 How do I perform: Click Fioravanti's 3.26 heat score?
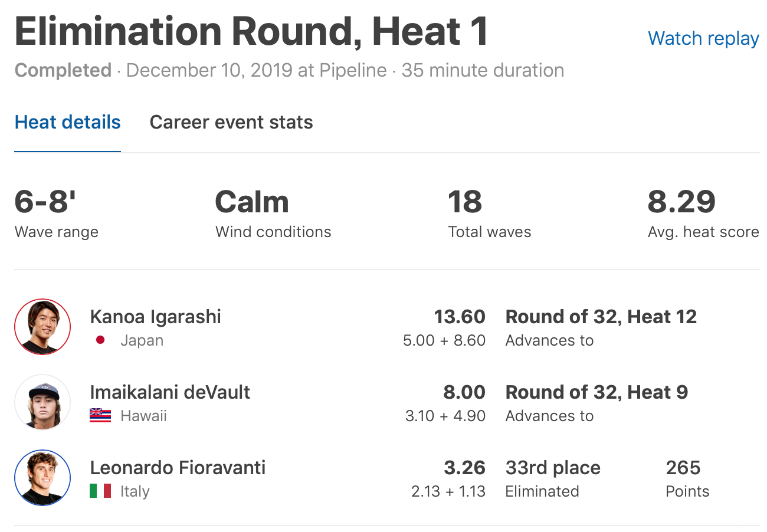pyautogui.click(x=464, y=468)
